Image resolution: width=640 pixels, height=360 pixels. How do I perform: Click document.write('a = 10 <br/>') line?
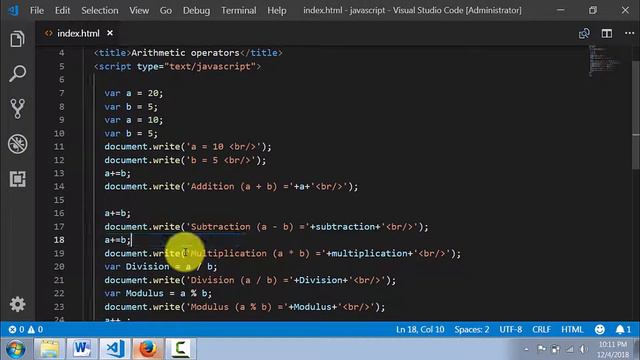click(188, 147)
